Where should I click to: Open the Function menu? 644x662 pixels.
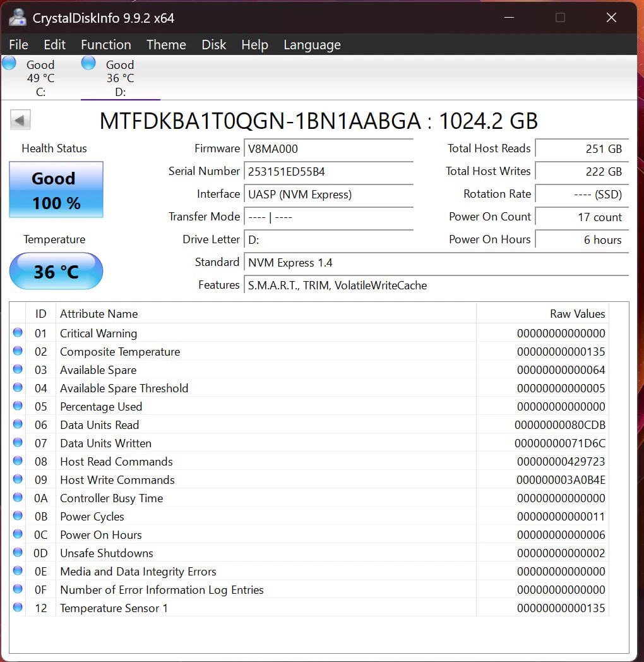(x=106, y=44)
